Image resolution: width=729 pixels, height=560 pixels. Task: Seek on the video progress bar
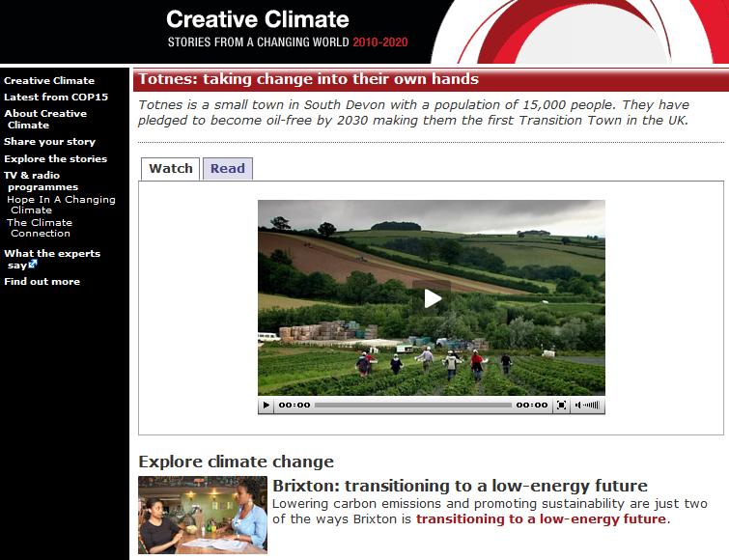(413, 406)
